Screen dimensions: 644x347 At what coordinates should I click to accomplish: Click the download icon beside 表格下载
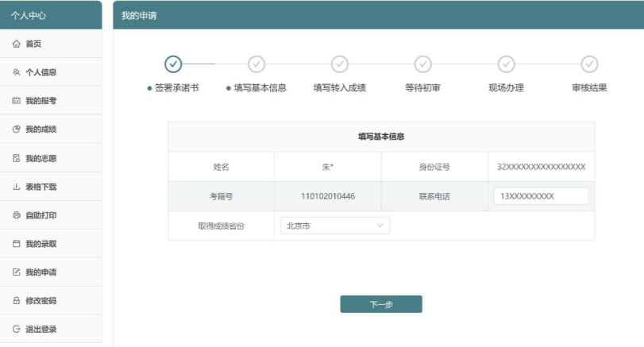tap(17, 187)
